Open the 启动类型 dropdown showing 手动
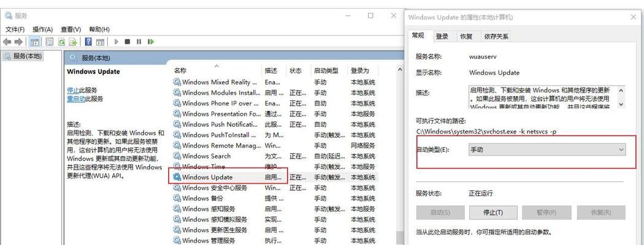 547,150
